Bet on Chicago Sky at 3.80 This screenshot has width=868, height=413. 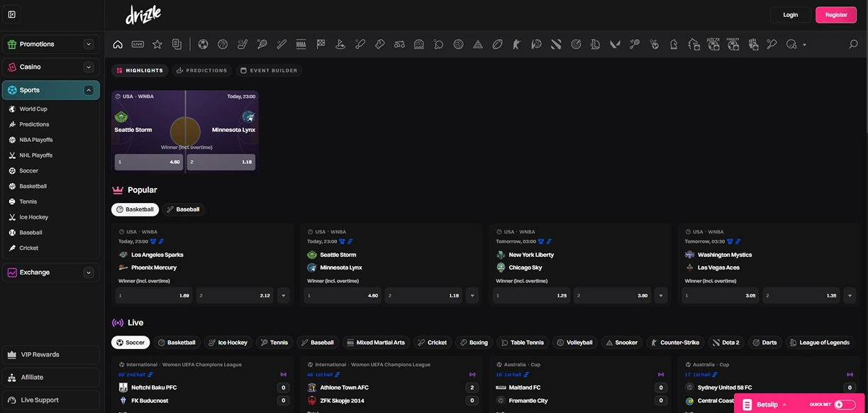click(612, 295)
